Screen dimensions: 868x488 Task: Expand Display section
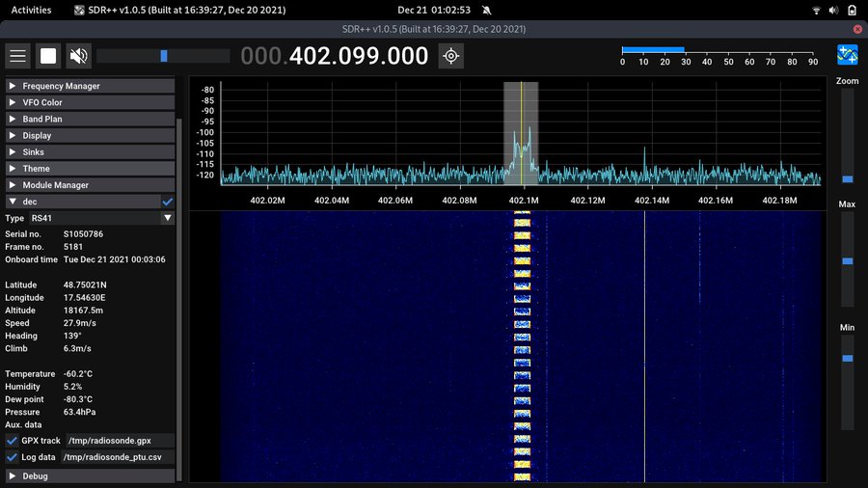(90, 136)
